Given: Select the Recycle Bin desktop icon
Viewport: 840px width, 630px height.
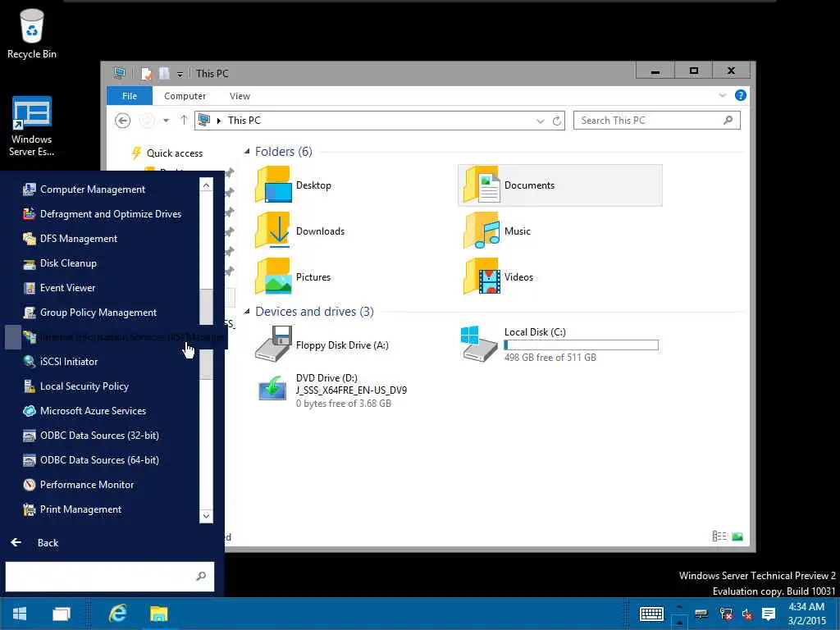Looking at the screenshot, I should click(32, 34).
